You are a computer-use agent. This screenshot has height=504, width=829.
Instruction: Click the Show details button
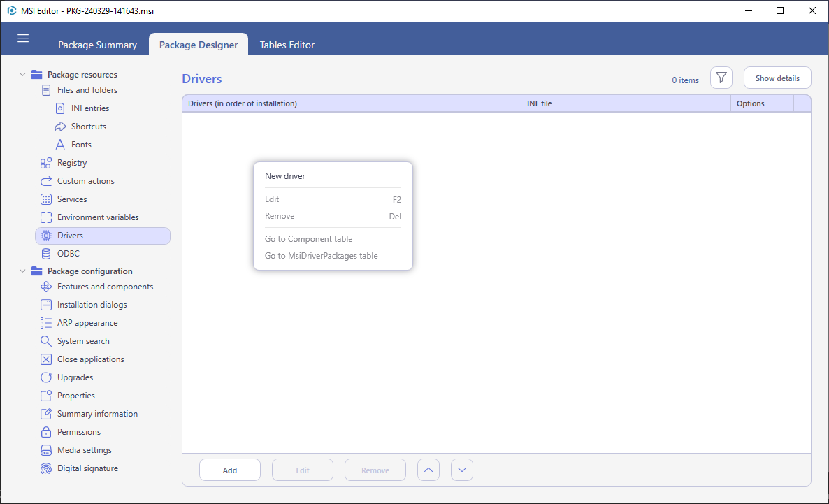777,78
